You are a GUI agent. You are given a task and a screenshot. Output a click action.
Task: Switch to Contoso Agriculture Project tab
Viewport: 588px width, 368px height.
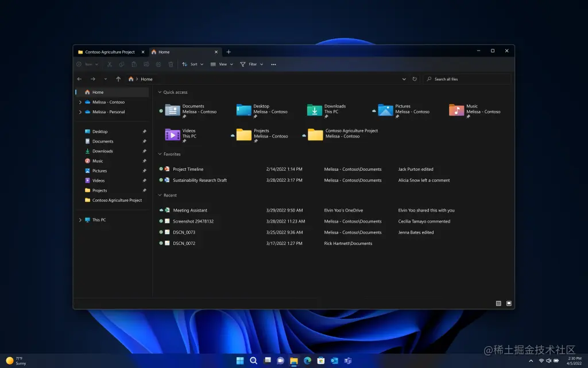[111, 52]
